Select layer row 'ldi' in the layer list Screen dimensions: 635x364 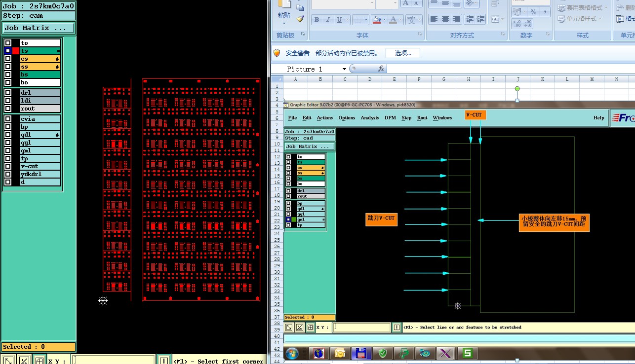coord(40,101)
